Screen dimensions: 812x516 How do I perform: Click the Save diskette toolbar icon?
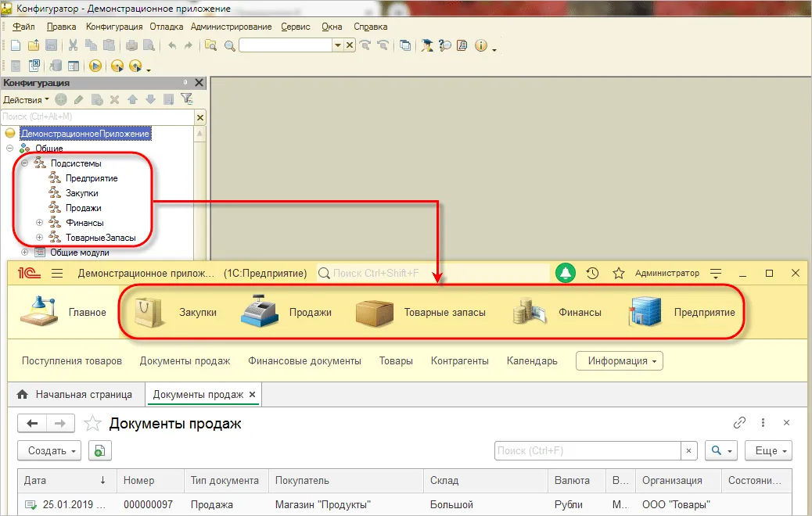(52, 45)
